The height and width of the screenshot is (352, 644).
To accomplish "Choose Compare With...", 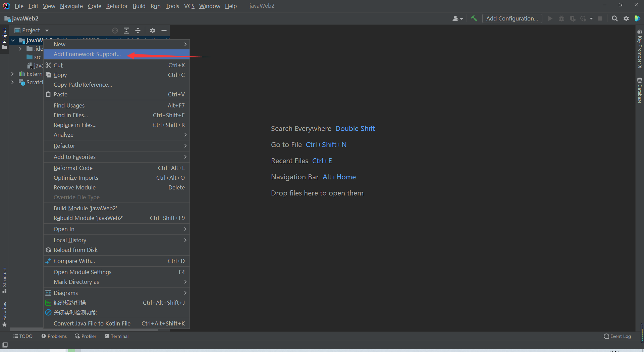I will [117, 261].
